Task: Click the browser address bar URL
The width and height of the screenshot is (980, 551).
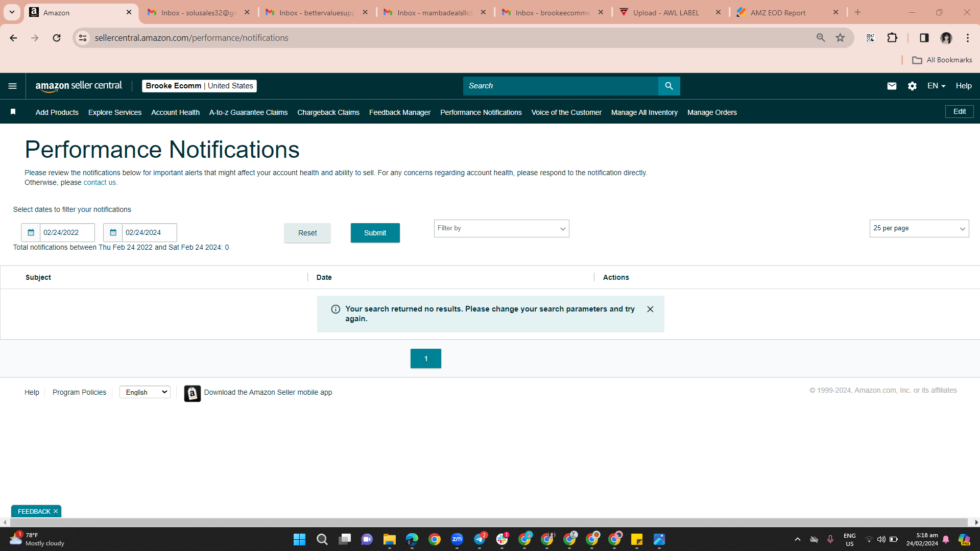Action: [192, 38]
